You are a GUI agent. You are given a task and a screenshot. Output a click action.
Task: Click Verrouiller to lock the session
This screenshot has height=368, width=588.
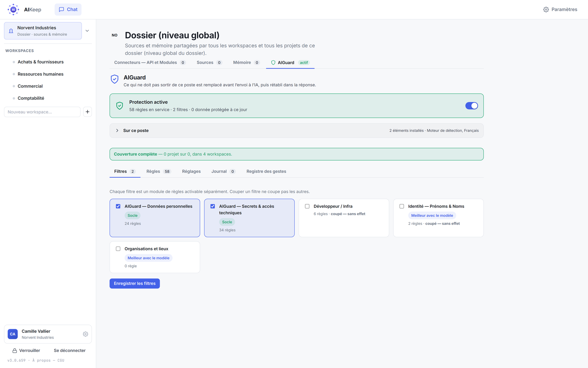(x=26, y=351)
